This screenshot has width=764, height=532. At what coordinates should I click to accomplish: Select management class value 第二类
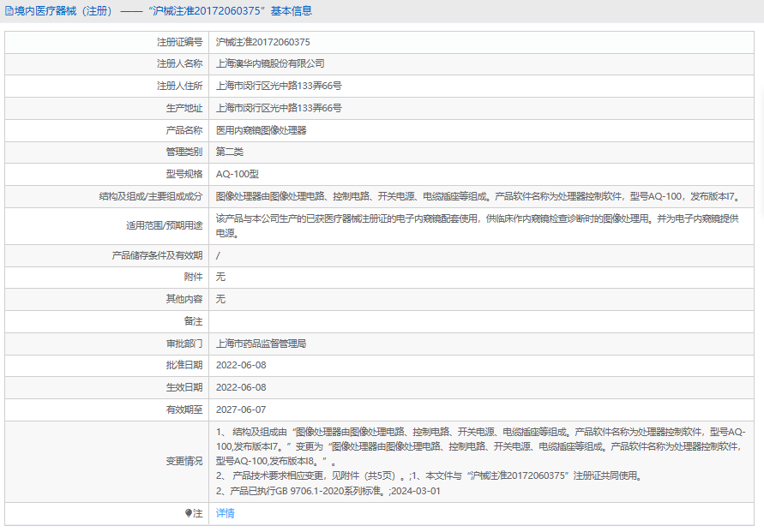pos(230,152)
